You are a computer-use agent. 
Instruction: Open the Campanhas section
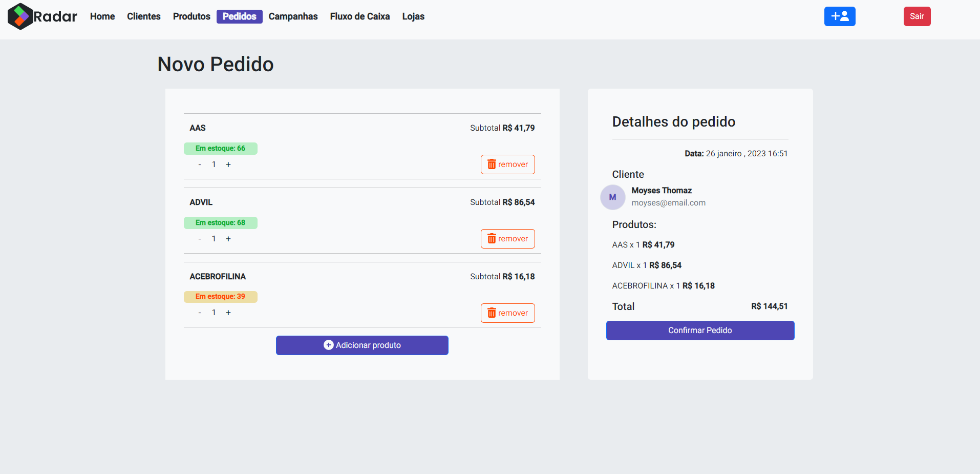pos(293,16)
